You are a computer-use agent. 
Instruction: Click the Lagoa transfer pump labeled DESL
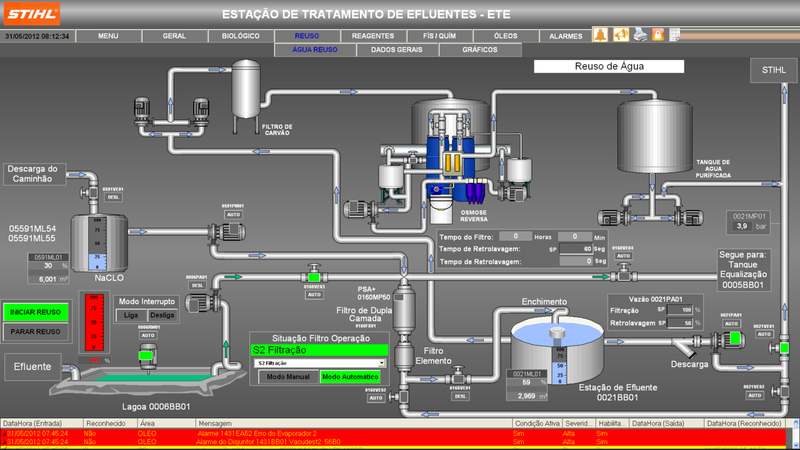click(203, 303)
